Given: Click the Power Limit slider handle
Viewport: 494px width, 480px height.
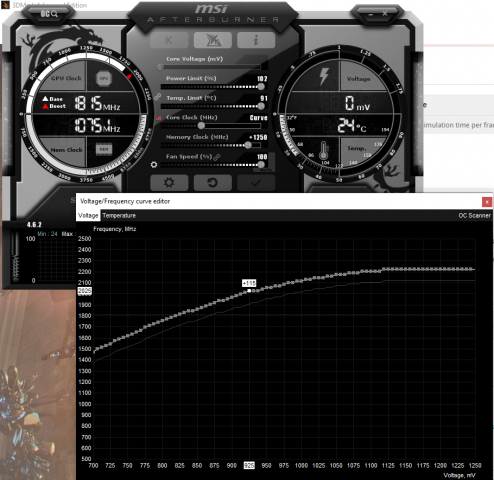Looking at the screenshot, I should [261, 87].
